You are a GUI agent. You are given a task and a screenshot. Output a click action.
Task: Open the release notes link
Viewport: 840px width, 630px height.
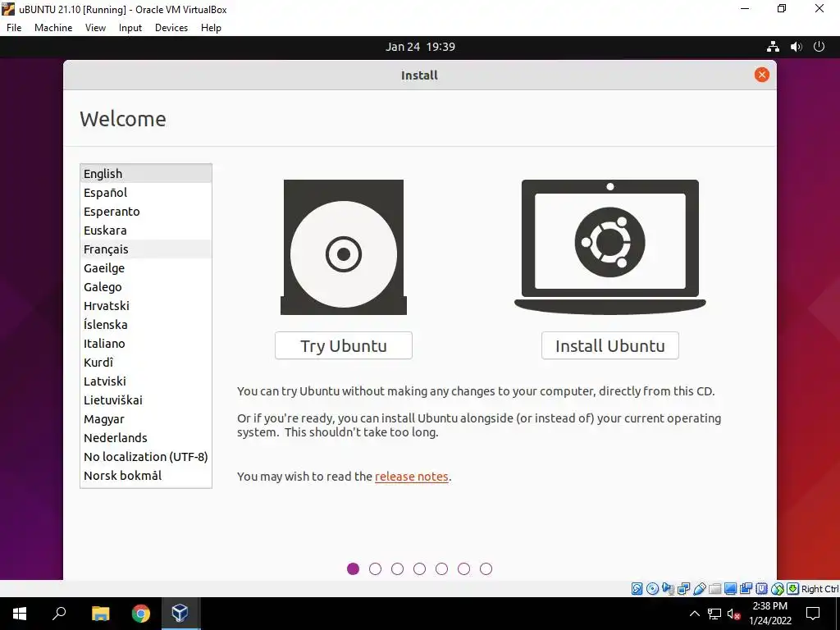coord(412,477)
